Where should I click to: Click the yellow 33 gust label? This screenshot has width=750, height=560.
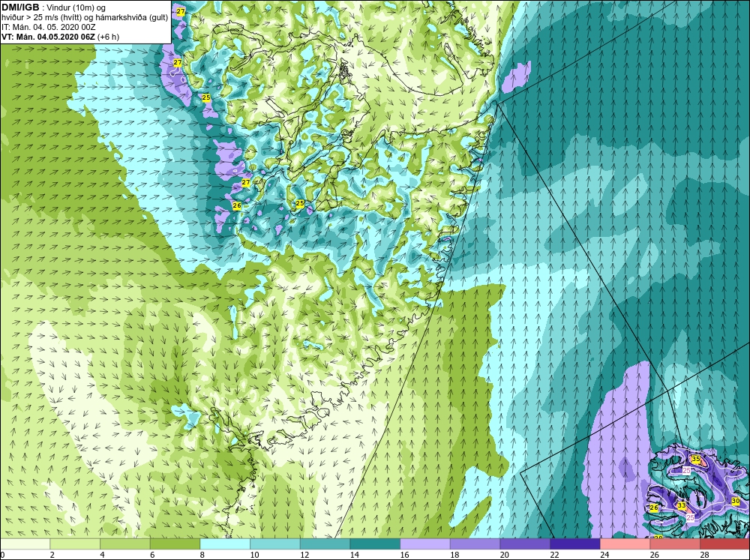tap(682, 505)
